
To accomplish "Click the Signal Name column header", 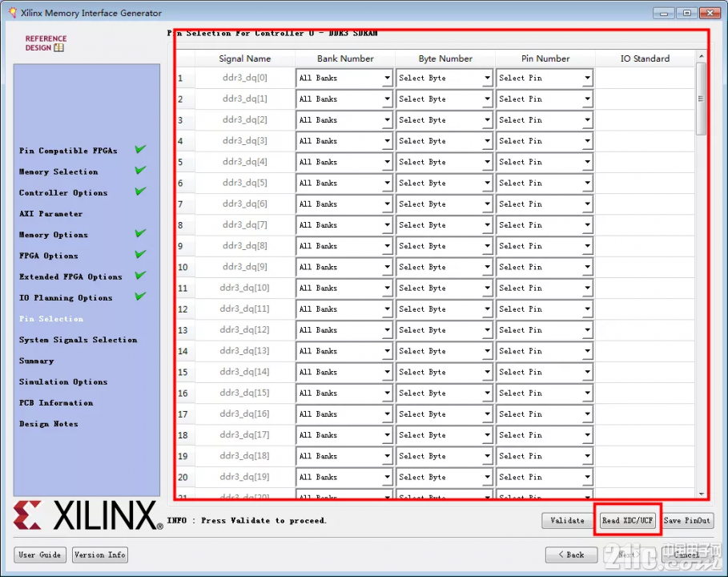I will click(x=245, y=59).
